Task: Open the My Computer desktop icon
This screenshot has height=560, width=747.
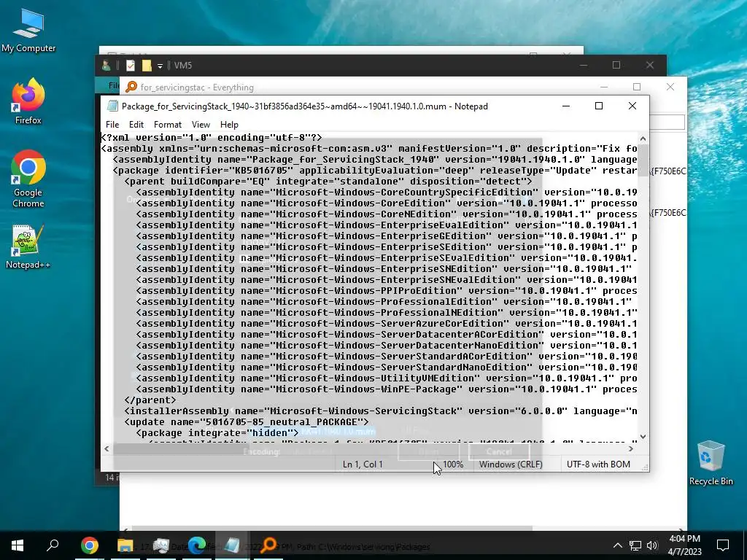Action: [x=28, y=31]
